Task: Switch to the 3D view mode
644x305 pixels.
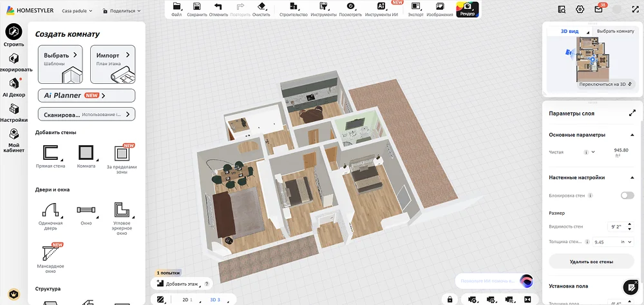Action: click(215, 300)
